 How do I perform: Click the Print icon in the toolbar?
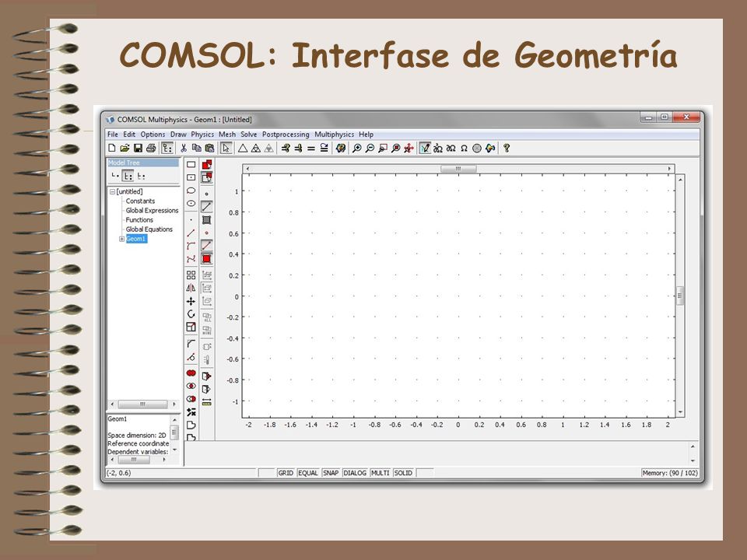(151, 148)
